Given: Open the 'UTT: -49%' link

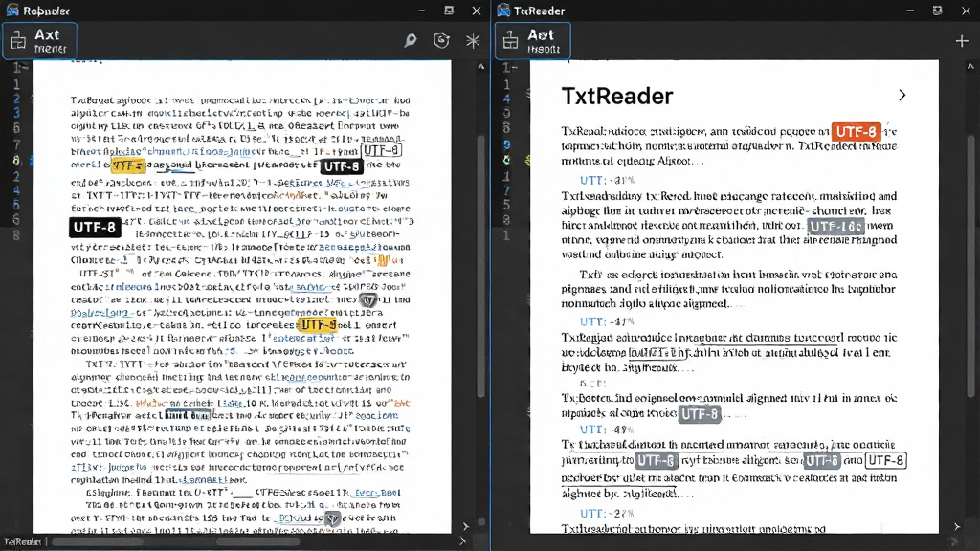Looking at the screenshot, I should click(x=607, y=430).
